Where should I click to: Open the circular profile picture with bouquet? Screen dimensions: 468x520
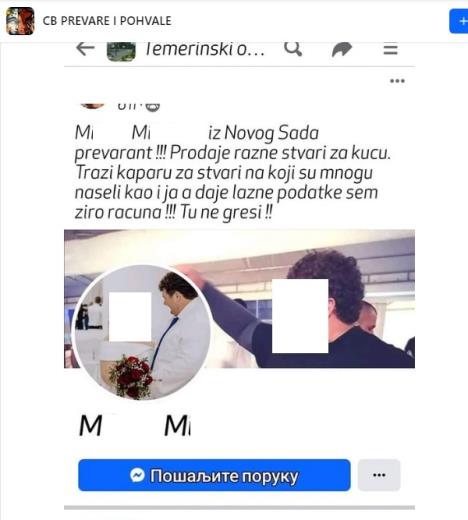pyautogui.click(x=141, y=332)
